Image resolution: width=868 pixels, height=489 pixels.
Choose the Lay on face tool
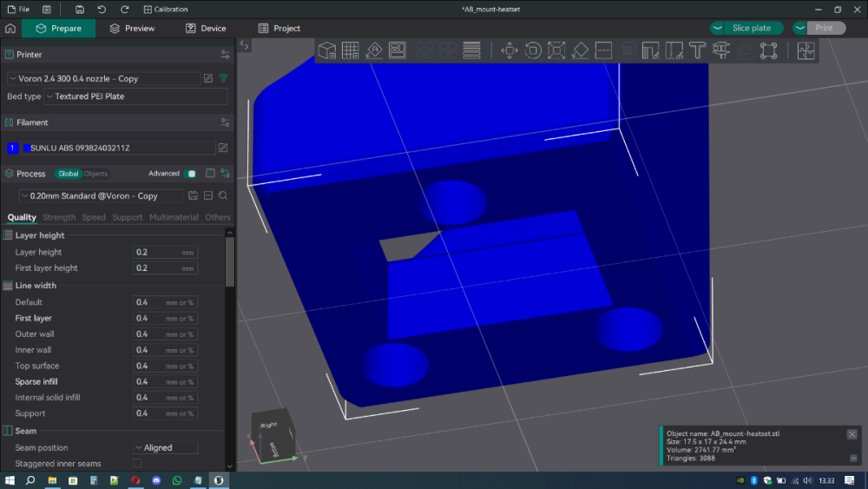click(x=580, y=50)
